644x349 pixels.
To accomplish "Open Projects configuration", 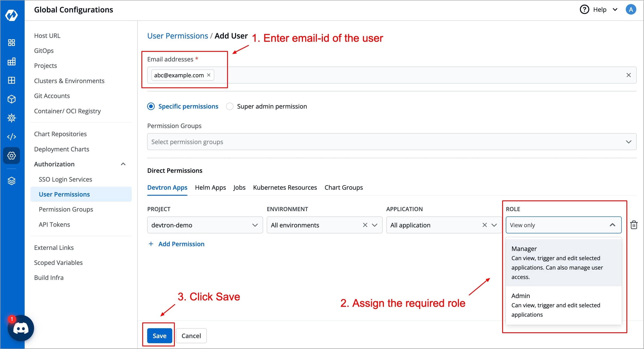I will (x=46, y=66).
